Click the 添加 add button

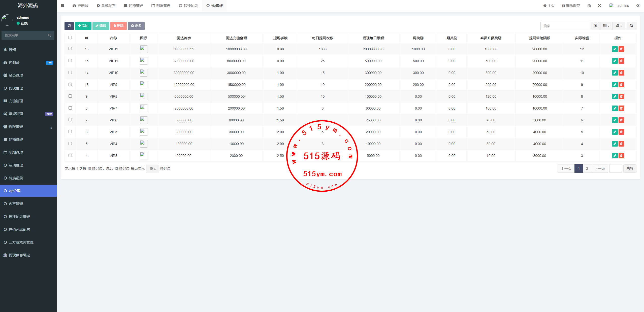click(x=83, y=26)
